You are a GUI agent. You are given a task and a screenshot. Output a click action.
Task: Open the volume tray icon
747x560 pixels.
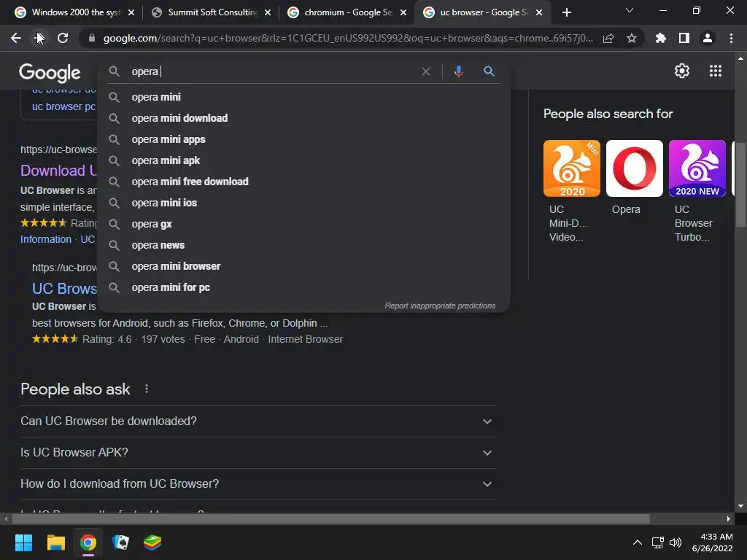[x=676, y=542]
